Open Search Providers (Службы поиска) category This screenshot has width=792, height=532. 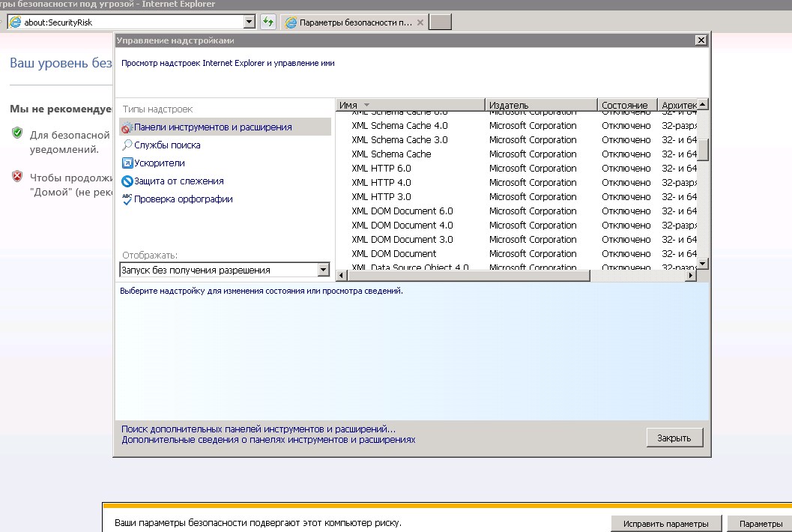pyautogui.click(x=162, y=145)
